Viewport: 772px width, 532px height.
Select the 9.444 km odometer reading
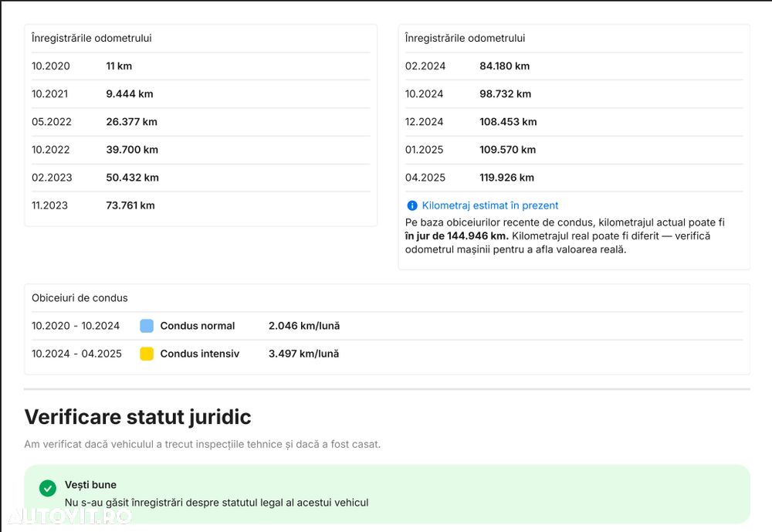coord(130,94)
